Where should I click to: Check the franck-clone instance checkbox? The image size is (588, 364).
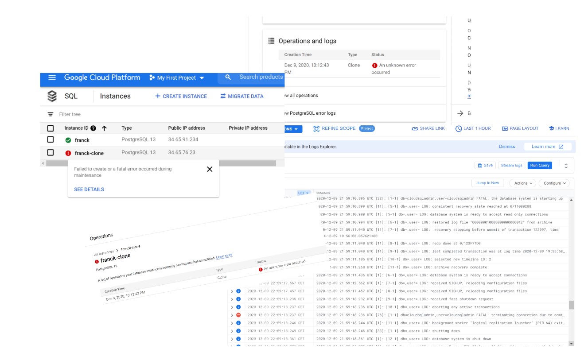pos(51,152)
